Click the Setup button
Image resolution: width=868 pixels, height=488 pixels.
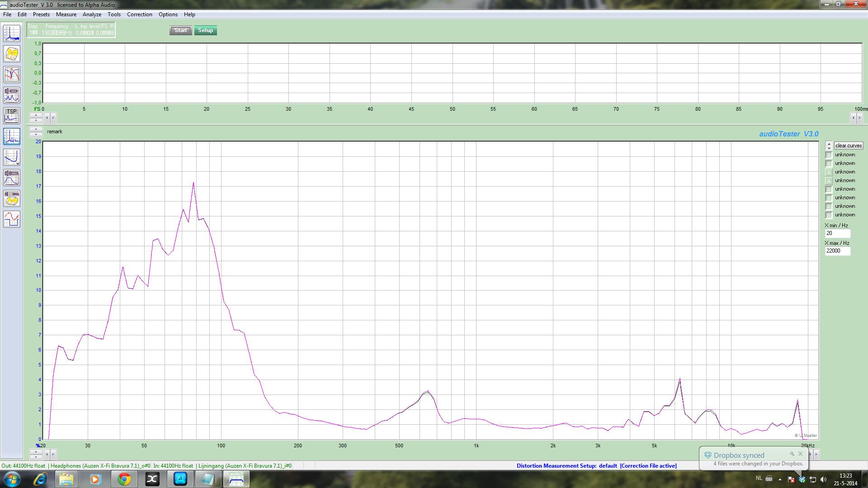(x=205, y=30)
